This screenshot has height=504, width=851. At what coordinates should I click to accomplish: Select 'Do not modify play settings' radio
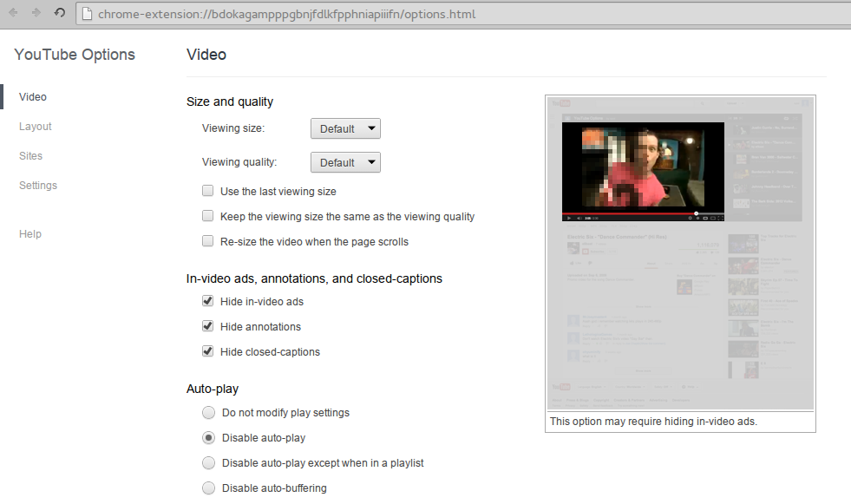coord(208,412)
